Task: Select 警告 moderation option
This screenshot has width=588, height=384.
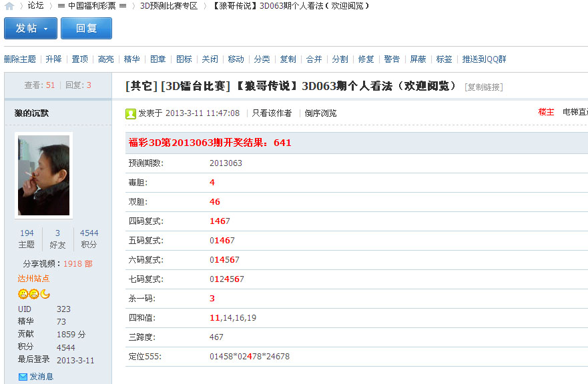Action: click(x=392, y=59)
